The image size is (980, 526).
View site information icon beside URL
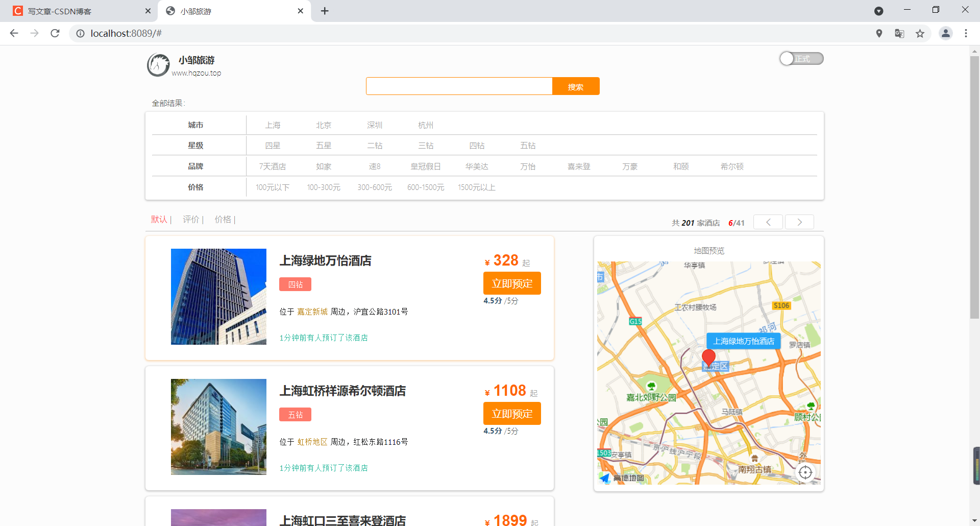click(80, 33)
